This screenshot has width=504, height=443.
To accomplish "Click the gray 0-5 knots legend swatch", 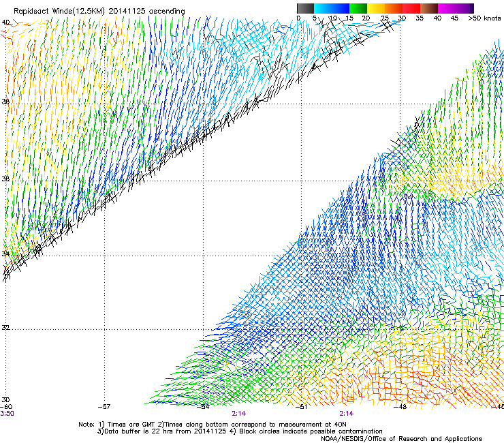I will pyautogui.click(x=305, y=8).
